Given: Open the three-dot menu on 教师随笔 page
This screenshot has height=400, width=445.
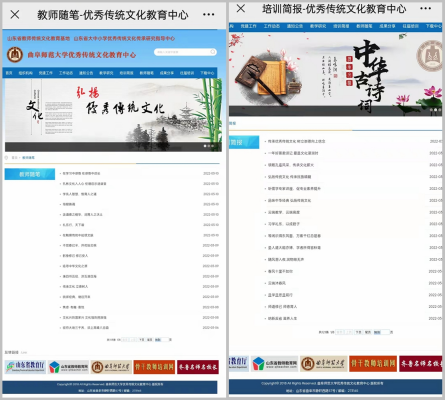Looking at the screenshot, I should click(209, 14).
